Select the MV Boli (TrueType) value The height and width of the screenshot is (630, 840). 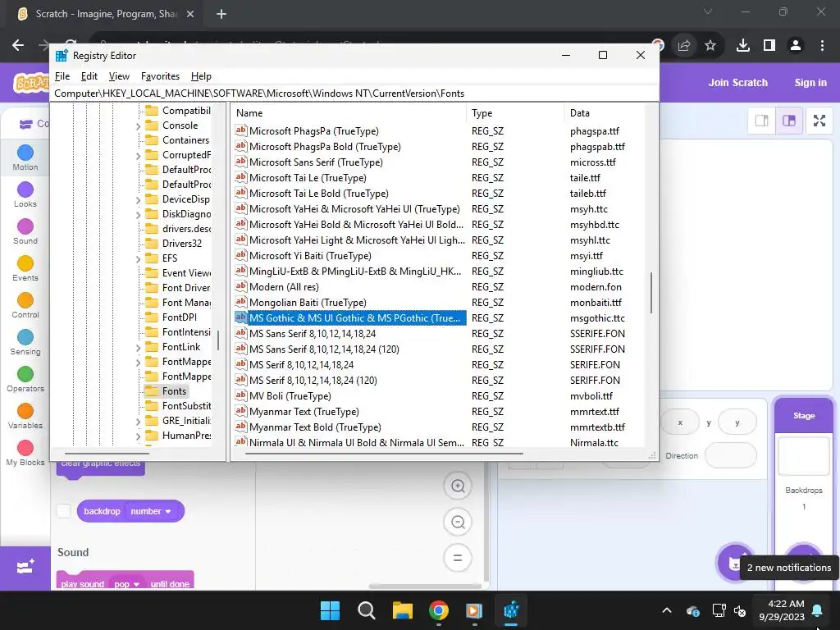[290, 396]
